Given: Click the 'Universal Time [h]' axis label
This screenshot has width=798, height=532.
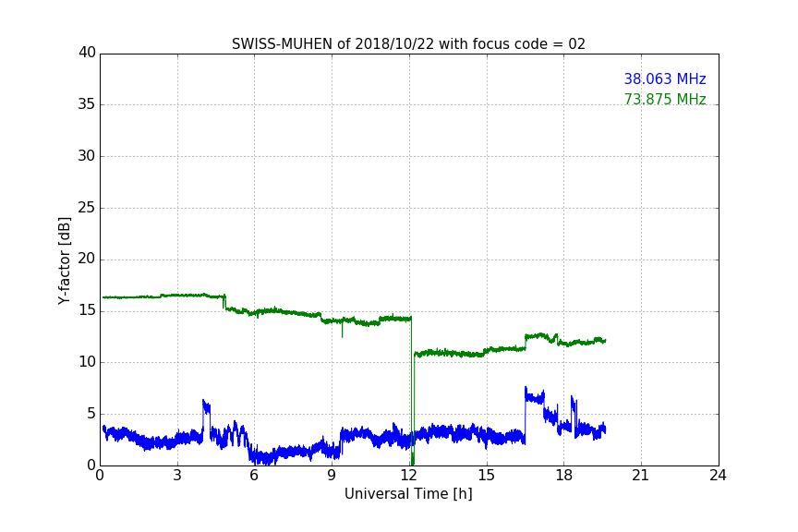Looking at the screenshot, I should [408, 494].
